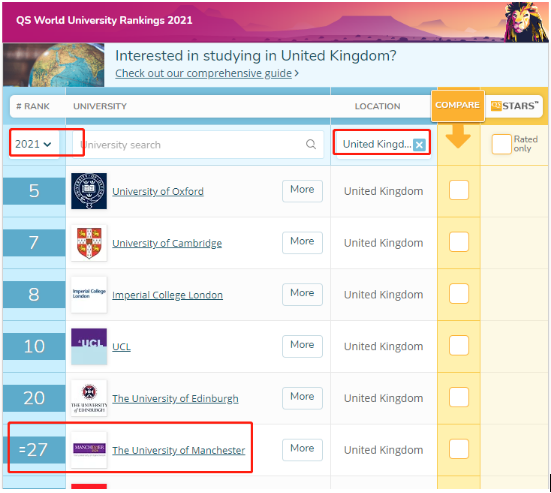Click 'Interested in studying in United Kingdom?' heading
Image resolution: width=551 pixels, height=493 pixels.
click(x=256, y=56)
